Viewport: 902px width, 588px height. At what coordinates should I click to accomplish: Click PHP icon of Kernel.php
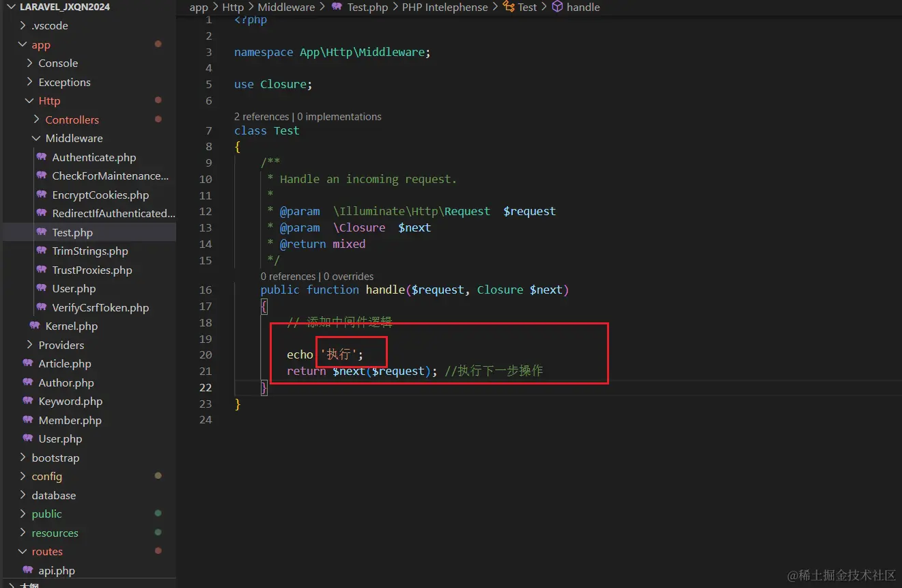coord(35,326)
